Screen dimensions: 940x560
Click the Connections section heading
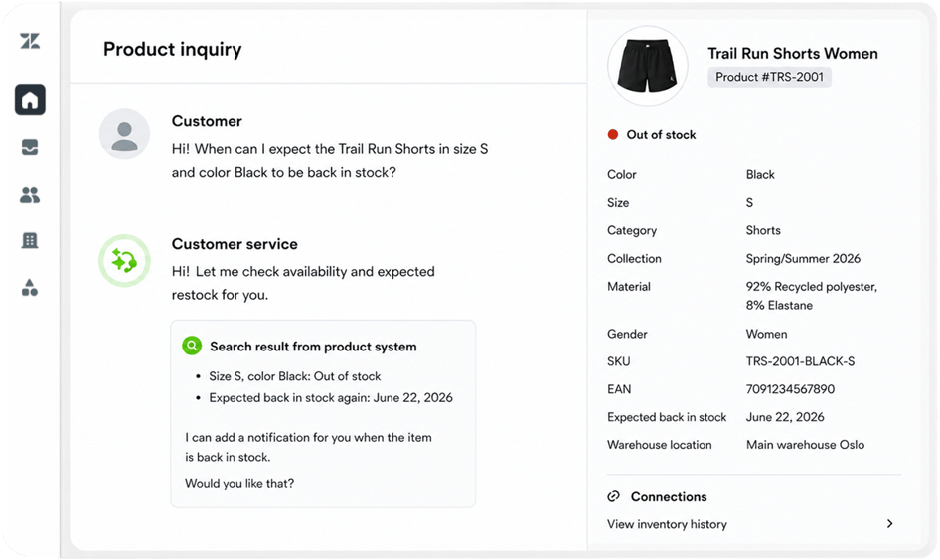pyautogui.click(x=669, y=496)
